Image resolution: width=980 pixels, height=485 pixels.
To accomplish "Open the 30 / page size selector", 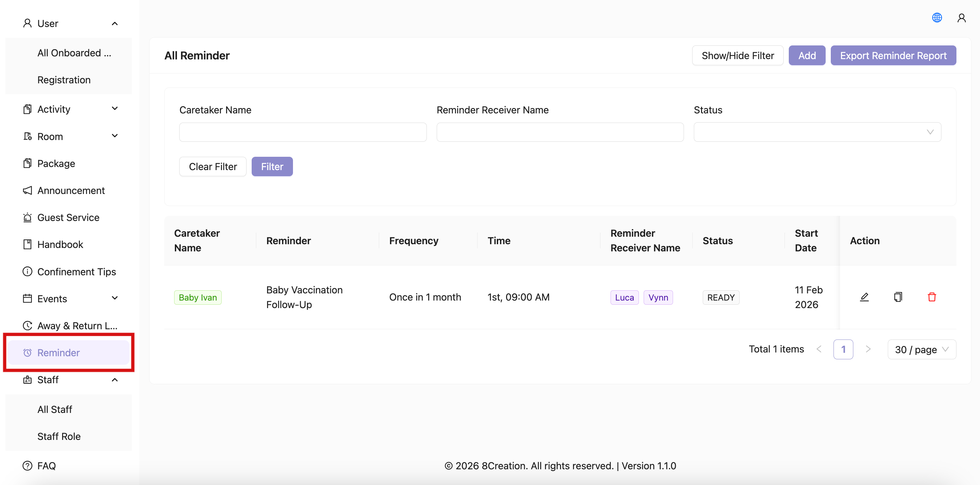I will click(x=921, y=349).
